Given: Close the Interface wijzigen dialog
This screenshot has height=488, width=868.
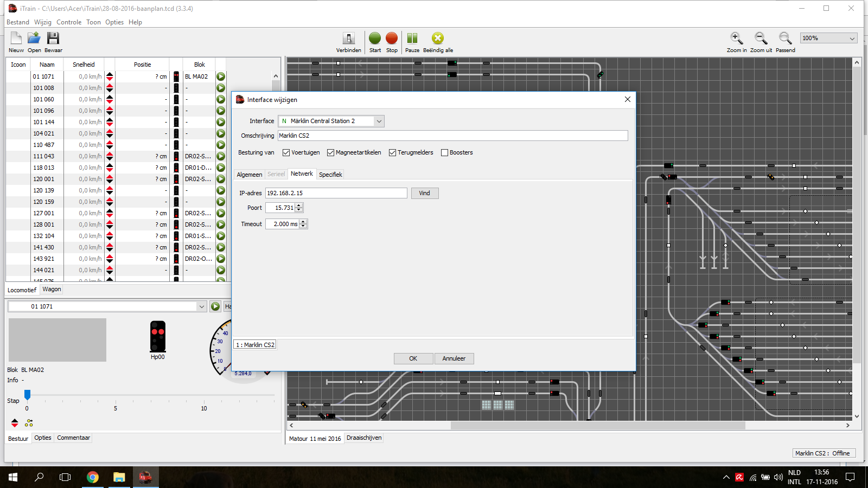Looking at the screenshot, I should click(628, 99).
